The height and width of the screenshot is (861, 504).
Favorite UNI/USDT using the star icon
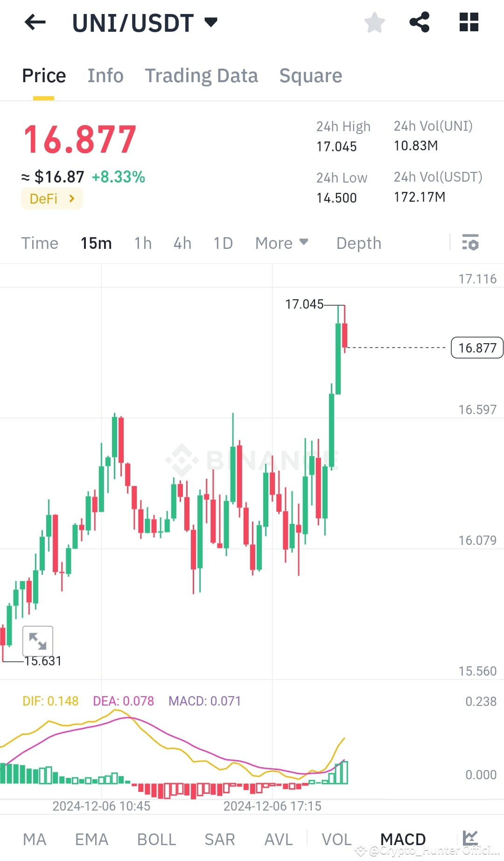(374, 22)
